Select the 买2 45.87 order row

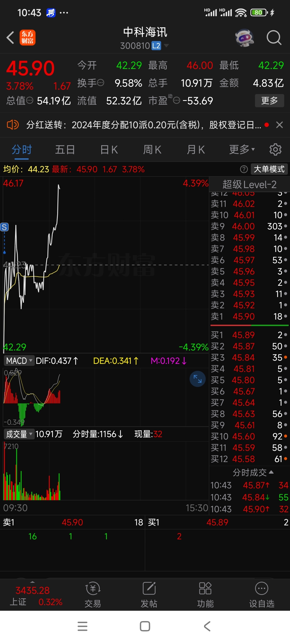(249, 346)
